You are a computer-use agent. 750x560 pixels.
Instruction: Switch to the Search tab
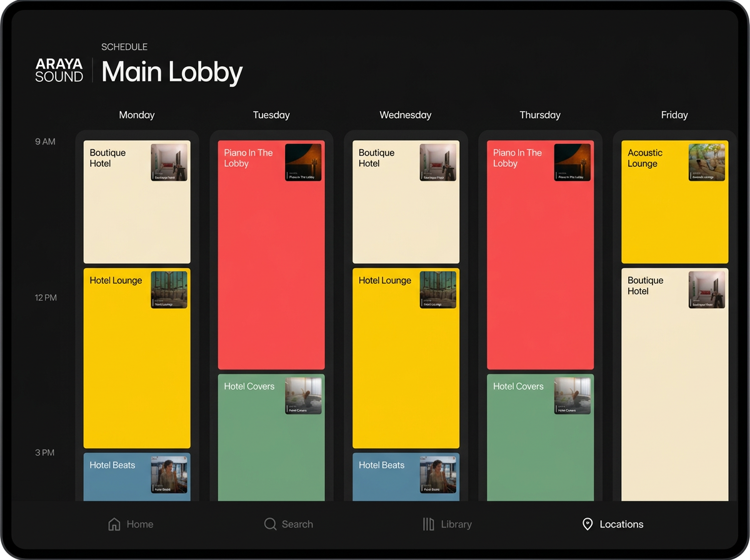[x=288, y=524]
